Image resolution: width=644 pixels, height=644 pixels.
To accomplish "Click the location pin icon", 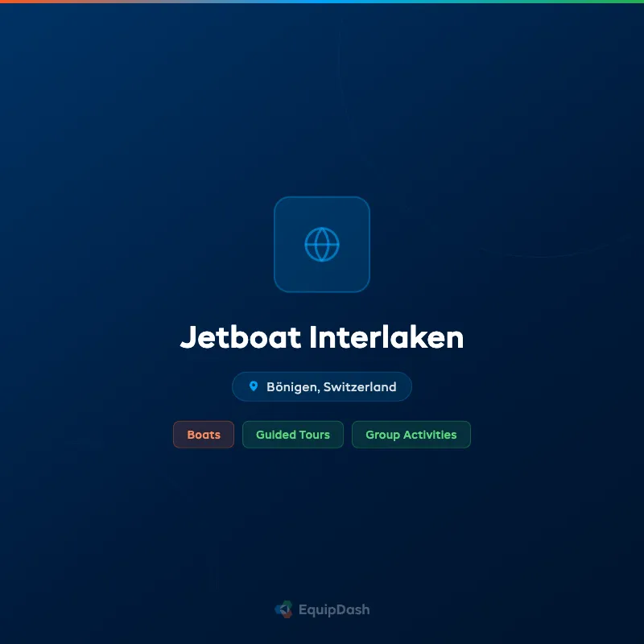I will point(254,386).
